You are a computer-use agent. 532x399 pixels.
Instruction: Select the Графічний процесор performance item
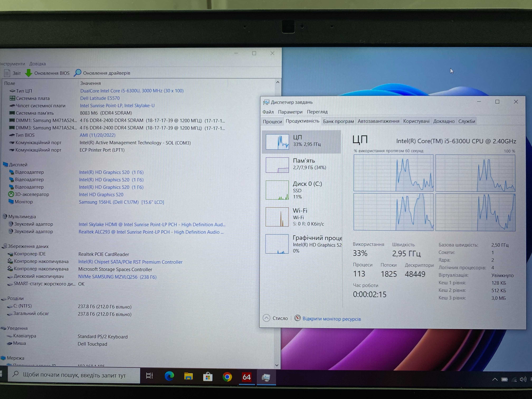(302, 244)
